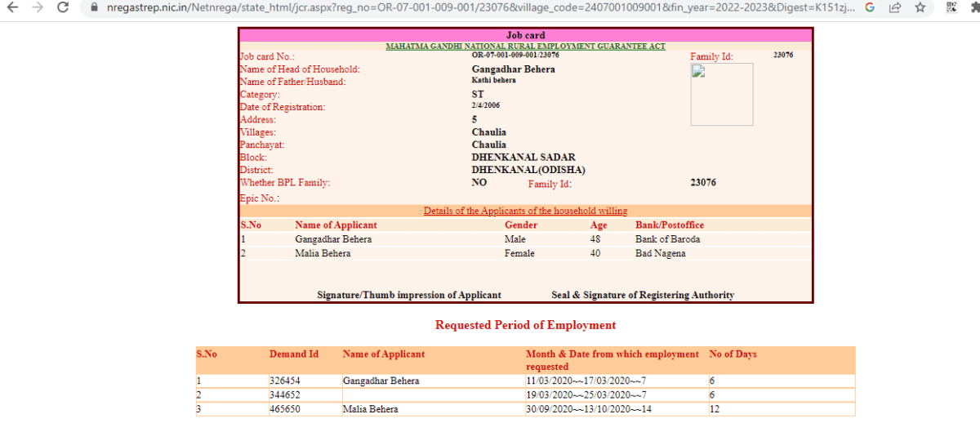Open the QR code extension icon
This screenshot has width=980, height=432.
tap(951, 7)
